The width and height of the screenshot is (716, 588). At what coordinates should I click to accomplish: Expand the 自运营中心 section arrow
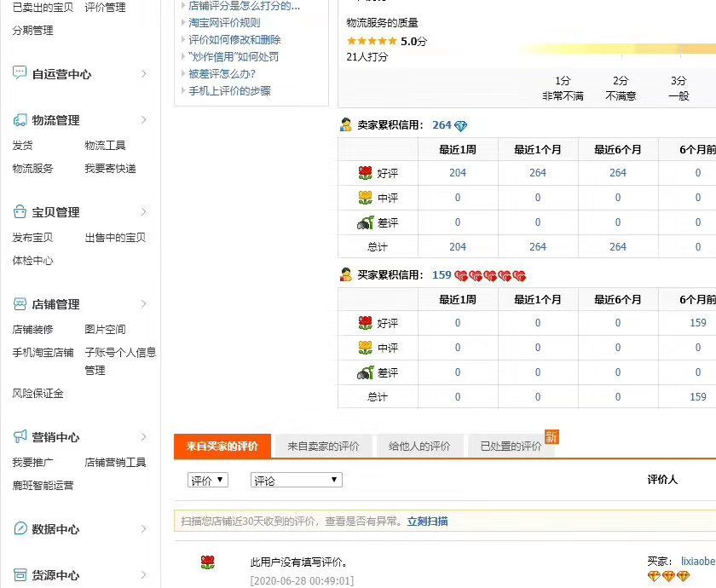click(144, 73)
